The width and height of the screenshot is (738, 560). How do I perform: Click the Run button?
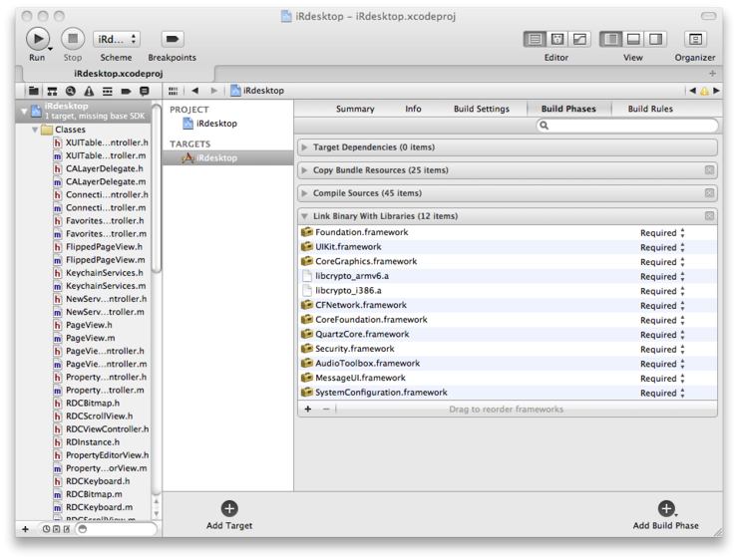click(37, 39)
